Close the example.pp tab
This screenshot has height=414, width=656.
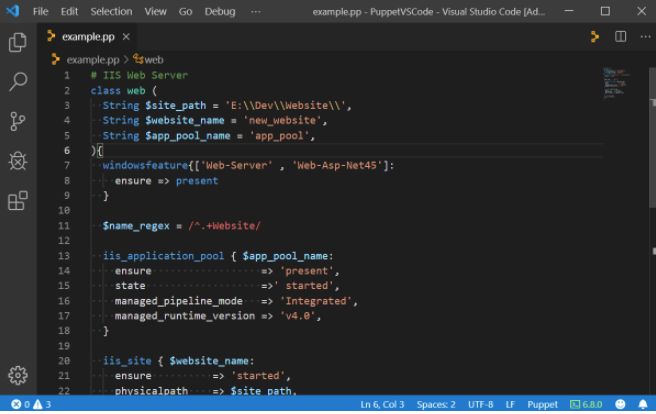click(126, 37)
